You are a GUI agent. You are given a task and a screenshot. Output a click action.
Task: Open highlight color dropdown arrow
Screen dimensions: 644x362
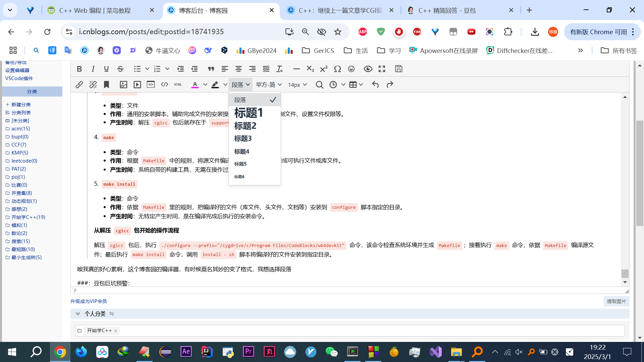[x=225, y=85]
